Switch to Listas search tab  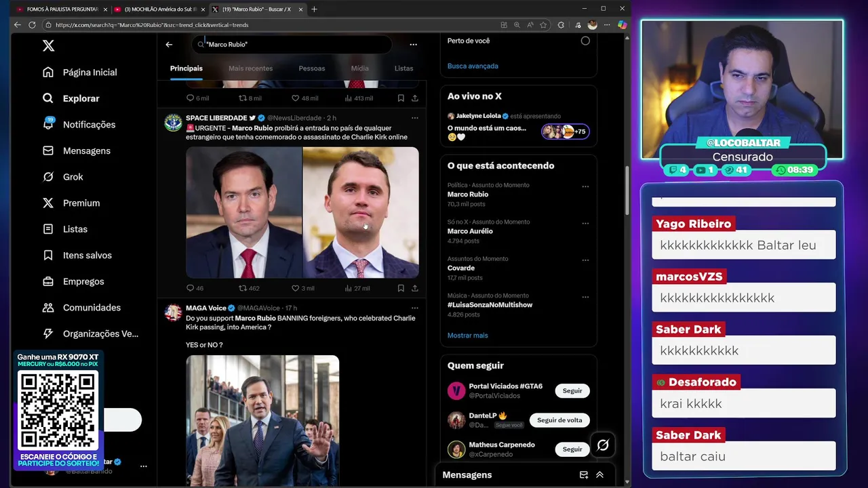coord(403,68)
